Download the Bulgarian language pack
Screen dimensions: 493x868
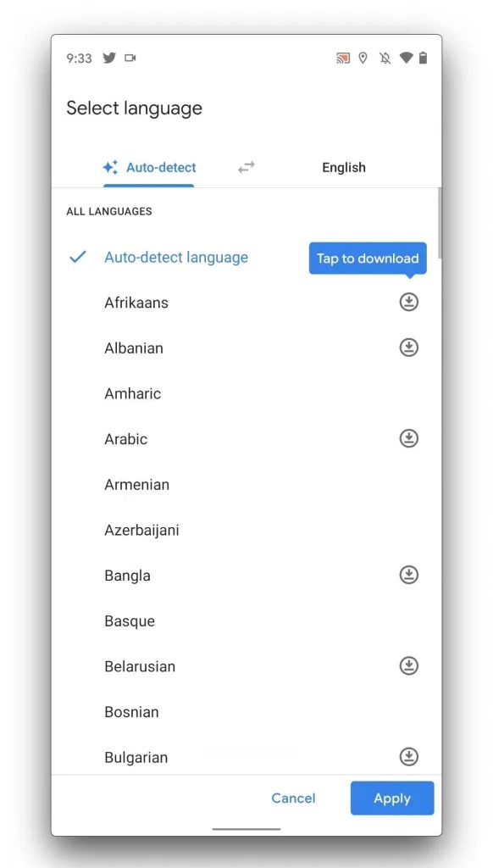click(x=408, y=757)
